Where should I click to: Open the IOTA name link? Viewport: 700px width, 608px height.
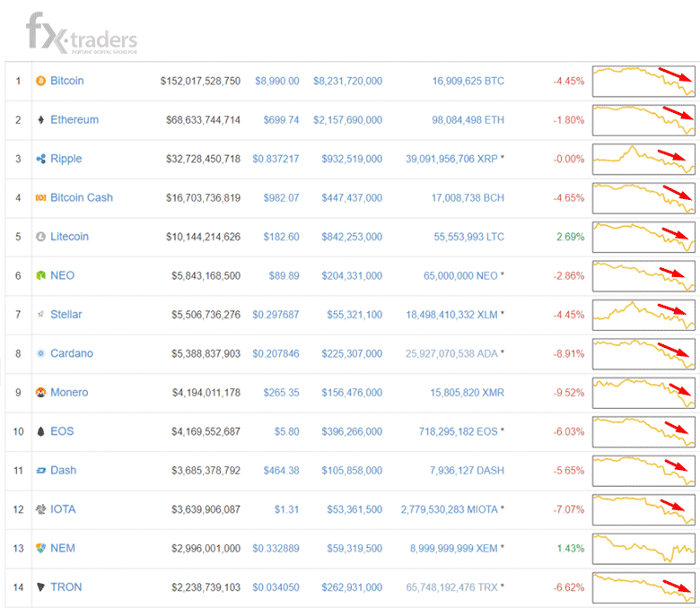(x=63, y=509)
